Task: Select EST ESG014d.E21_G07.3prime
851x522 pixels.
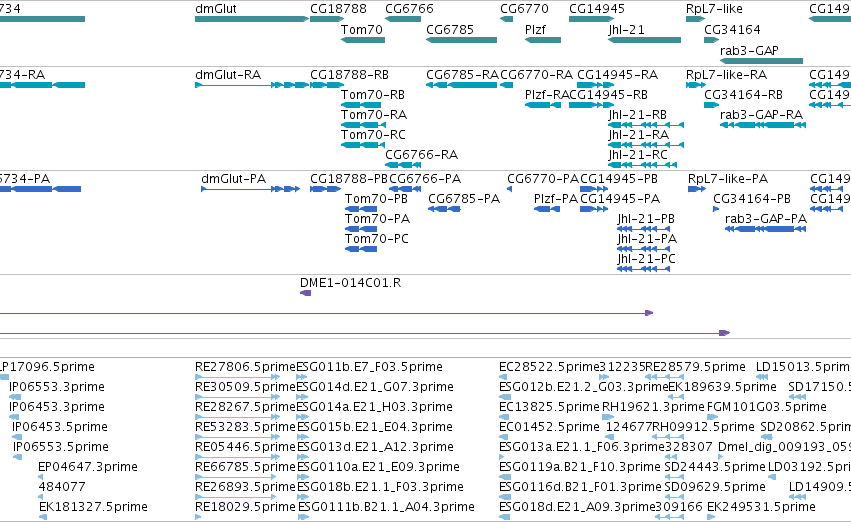Action: [x=302, y=397]
